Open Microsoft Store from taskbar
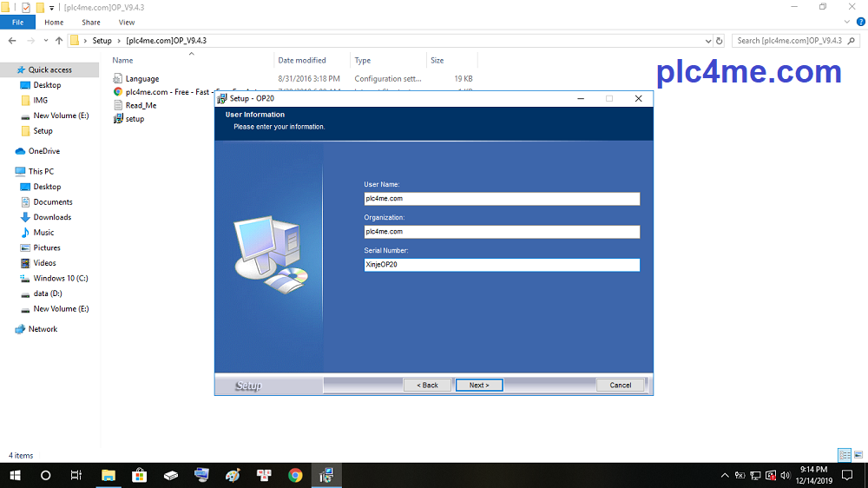The image size is (868, 488). coord(139,475)
